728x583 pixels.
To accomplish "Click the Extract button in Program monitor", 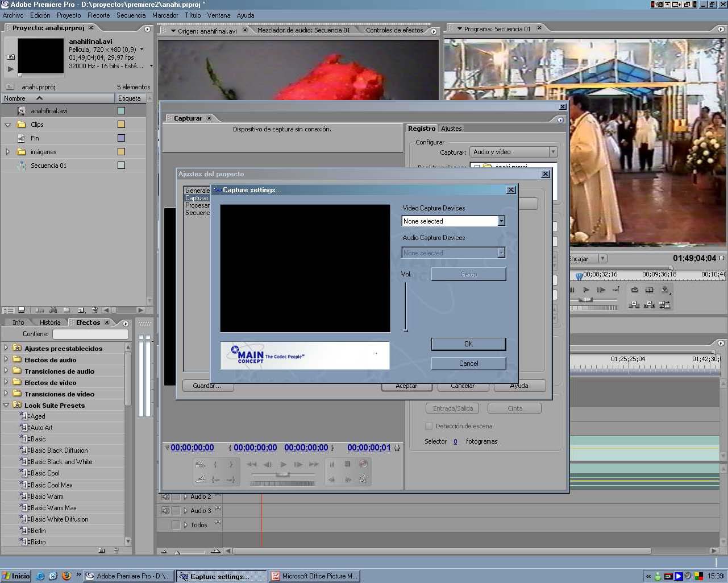I will (x=650, y=305).
